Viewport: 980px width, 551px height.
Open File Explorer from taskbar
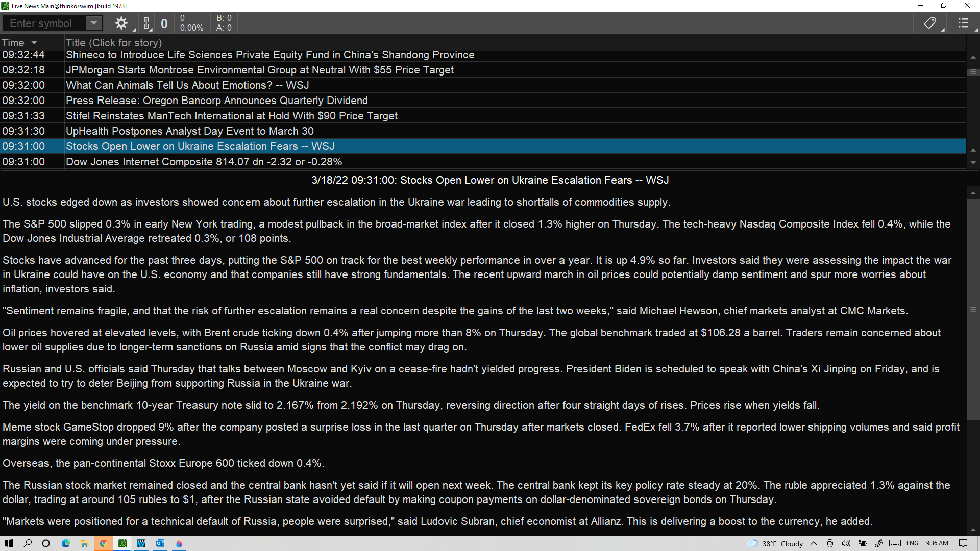click(84, 543)
